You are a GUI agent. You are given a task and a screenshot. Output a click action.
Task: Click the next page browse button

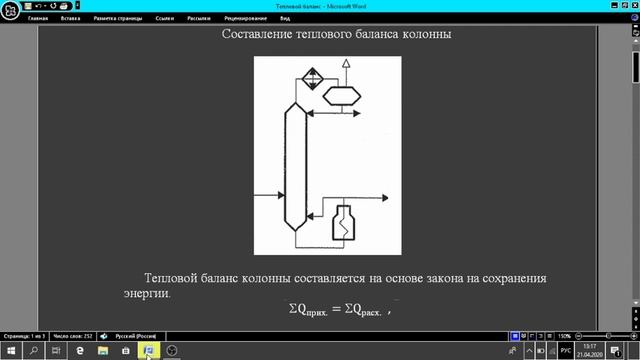coord(636,327)
